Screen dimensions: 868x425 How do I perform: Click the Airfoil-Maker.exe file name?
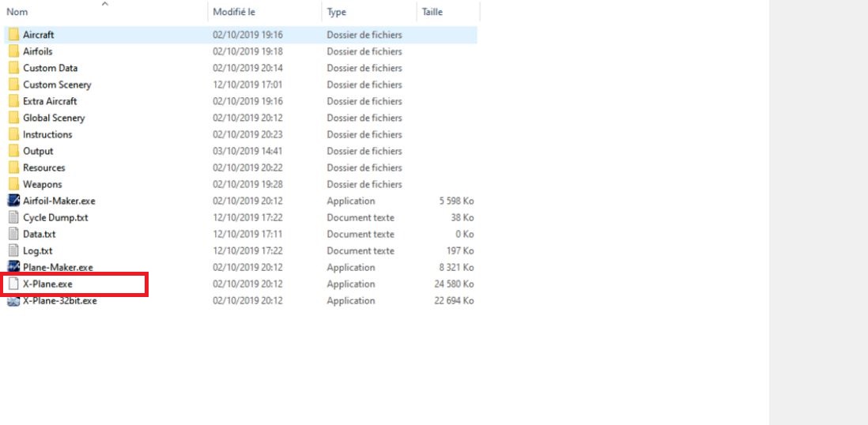pos(59,201)
